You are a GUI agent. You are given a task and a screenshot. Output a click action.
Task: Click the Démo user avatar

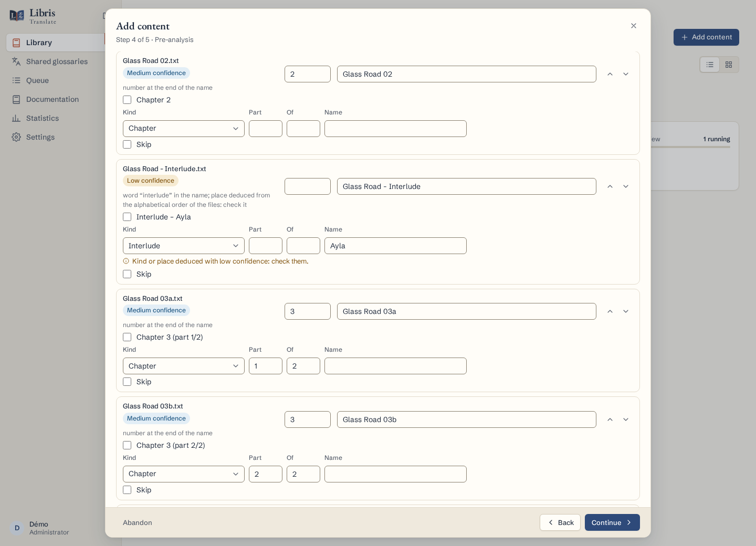point(17,528)
